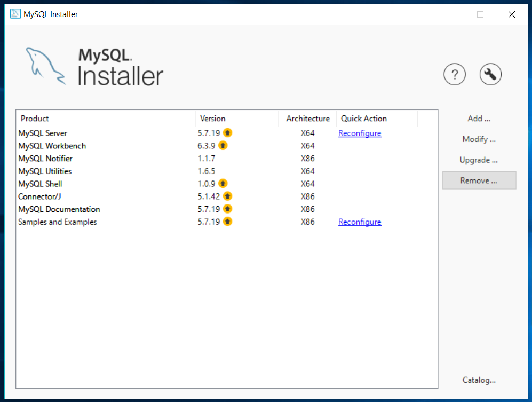Click Reconfigure link for Samples and Examples
The height and width of the screenshot is (402, 532).
click(x=360, y=222)
